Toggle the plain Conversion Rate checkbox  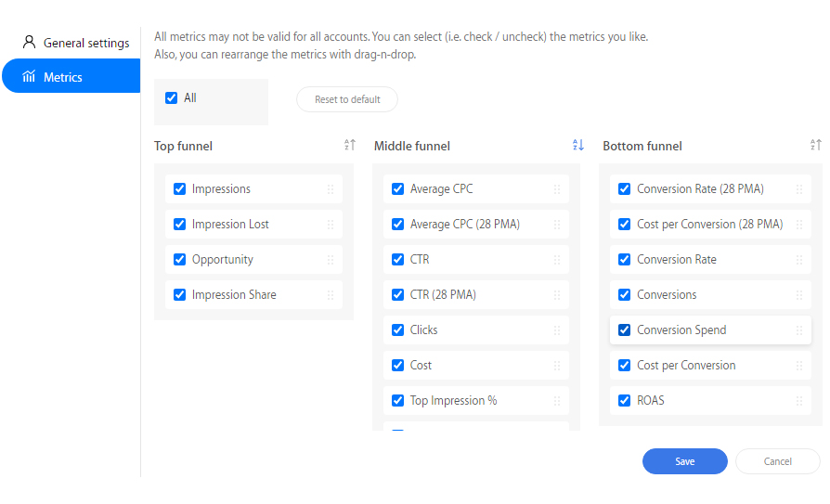point(624,259)
